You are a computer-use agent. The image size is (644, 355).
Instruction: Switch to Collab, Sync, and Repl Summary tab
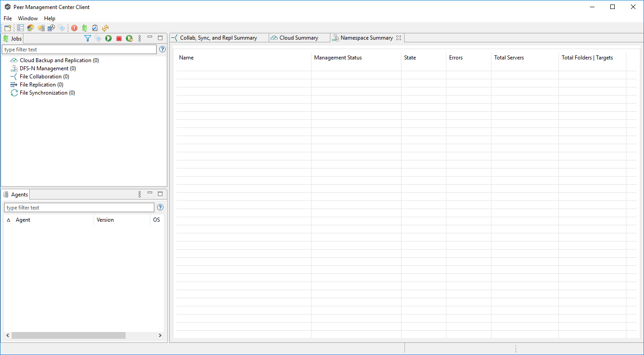[218, 38]
